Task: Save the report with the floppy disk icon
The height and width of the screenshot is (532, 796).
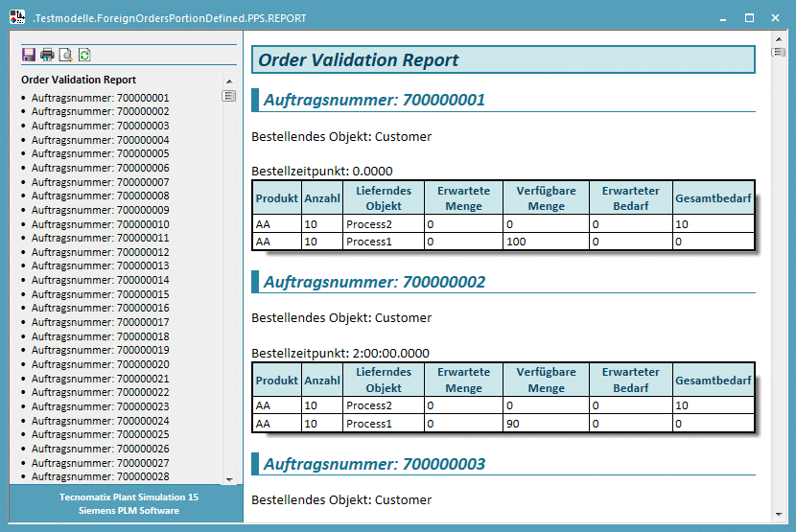Action: click(29, 55)
